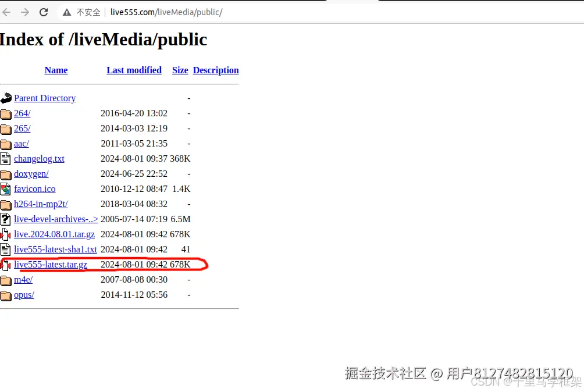Click the folder icon beside 265/
This screenshot has width=584, height=392.
[x=6, y=129]
